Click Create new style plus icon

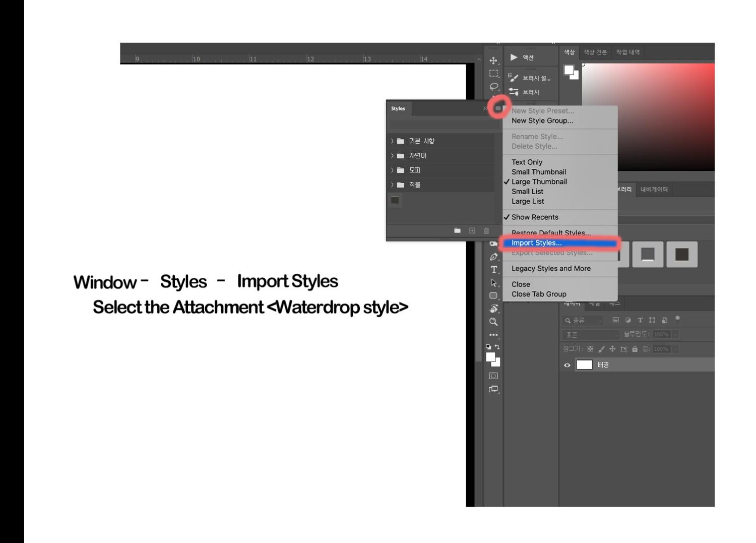point(472,230)
